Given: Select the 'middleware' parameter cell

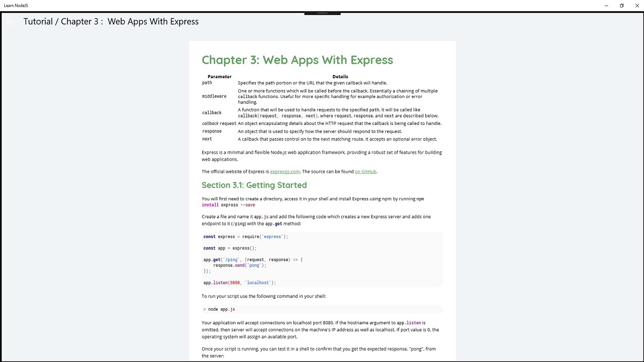Looking at the screenshot, I should pos(214,97).
